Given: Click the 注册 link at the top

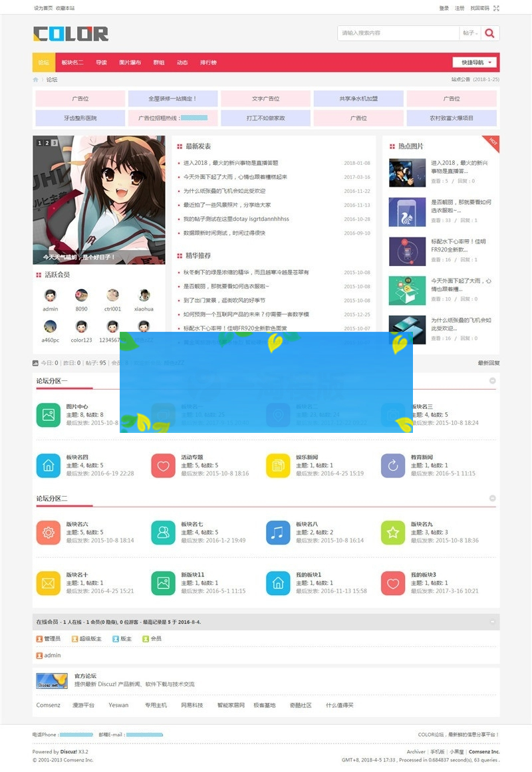Looking at the screenshot, I should click(x=460, y=9).
